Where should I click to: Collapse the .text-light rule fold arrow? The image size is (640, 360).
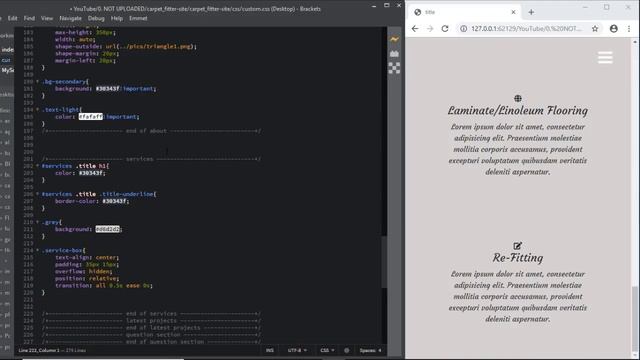38,110
